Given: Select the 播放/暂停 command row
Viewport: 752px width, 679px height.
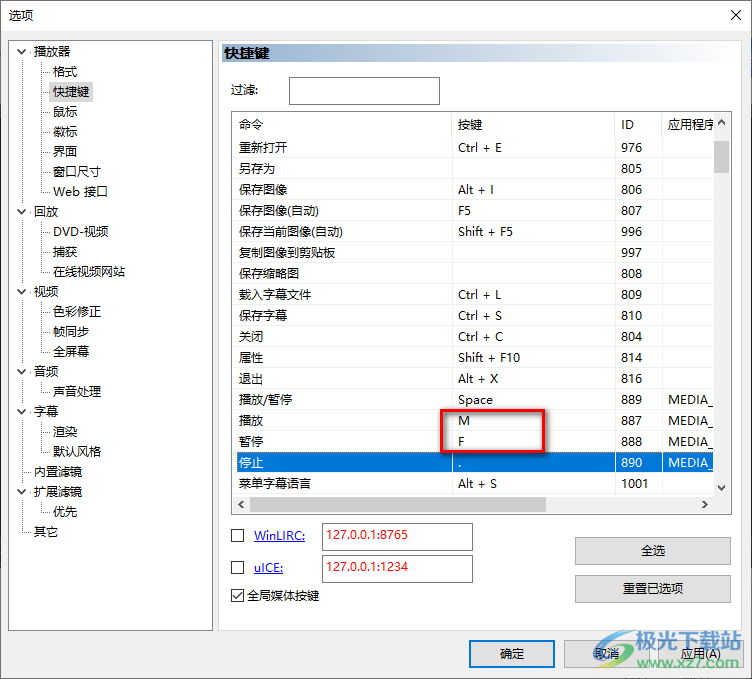Looking at the screenshot, I should pos(340,400).
